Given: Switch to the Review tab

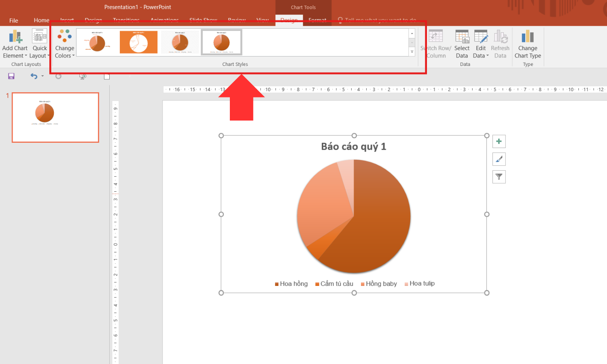Looking at the screenshot, I should [x=237, y=20].
